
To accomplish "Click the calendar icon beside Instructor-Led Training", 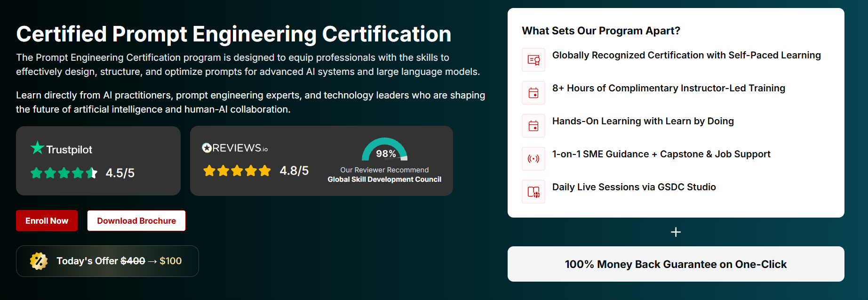I will pos(534,93).
